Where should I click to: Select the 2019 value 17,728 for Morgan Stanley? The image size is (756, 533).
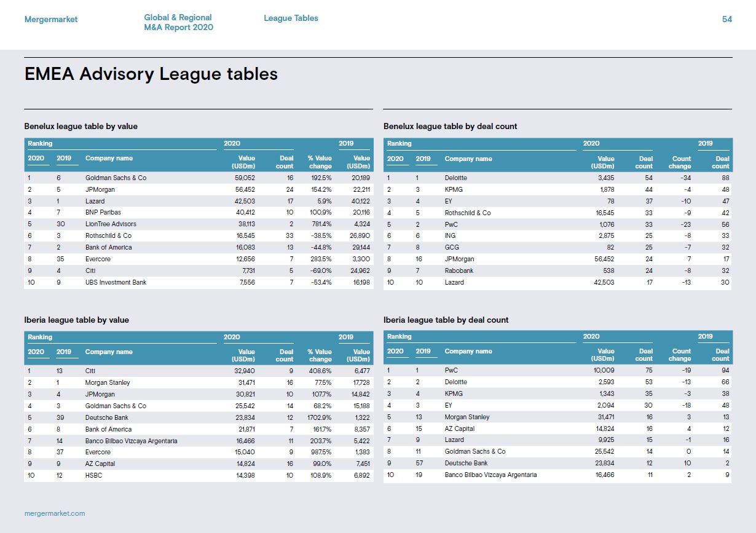(x=360, y=382)
